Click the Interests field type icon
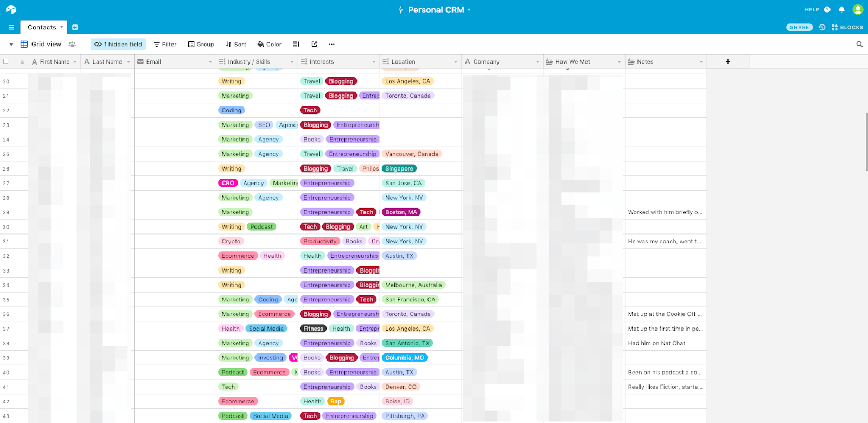The height and width of the screenshot is (423, 868). pos(304,61)
